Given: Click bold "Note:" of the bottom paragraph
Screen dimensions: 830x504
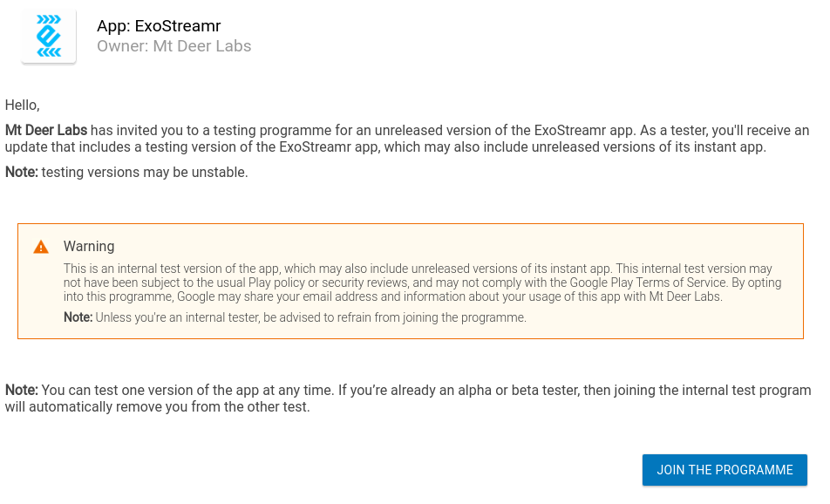Looking at the screenshot, I should click(x=22, y=390).
